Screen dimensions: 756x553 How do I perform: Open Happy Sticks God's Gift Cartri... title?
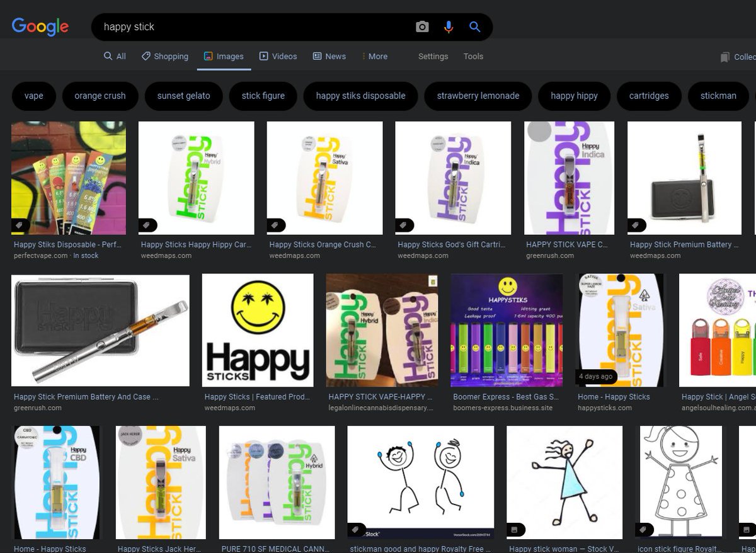(x=451, y=244)
